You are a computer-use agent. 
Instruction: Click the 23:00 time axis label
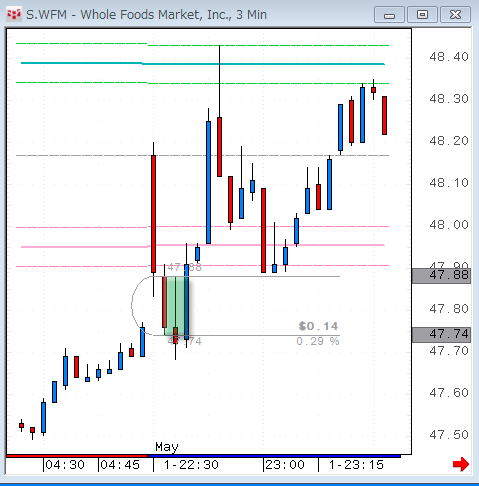tap(285, 465)
